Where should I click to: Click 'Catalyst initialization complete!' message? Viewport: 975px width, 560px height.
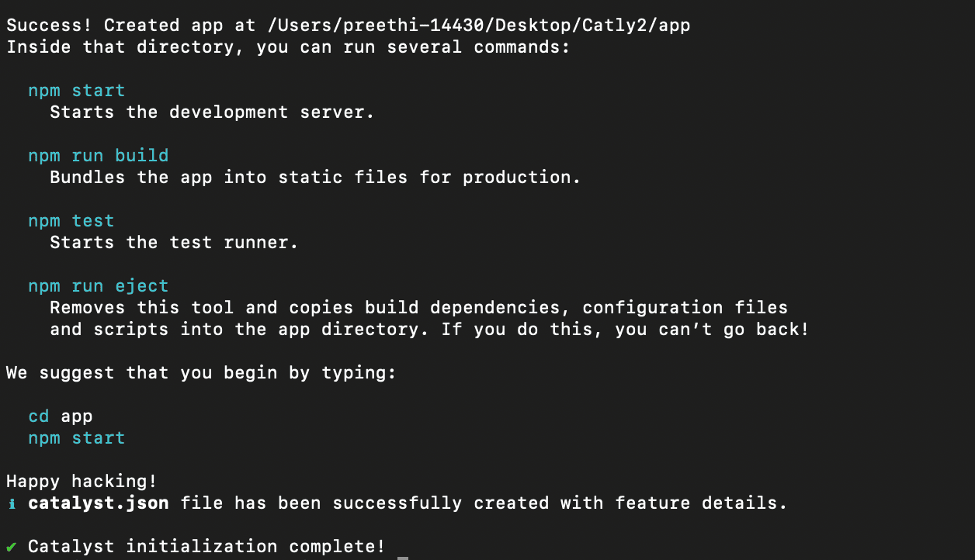(206, 547)
